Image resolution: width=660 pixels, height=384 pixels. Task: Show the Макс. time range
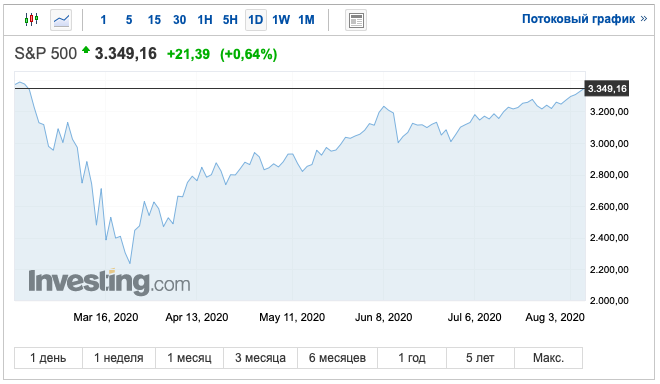(548, 358)
